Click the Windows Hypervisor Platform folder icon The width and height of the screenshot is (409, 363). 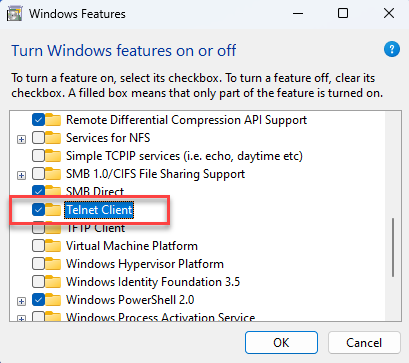[x=53, y=264]
